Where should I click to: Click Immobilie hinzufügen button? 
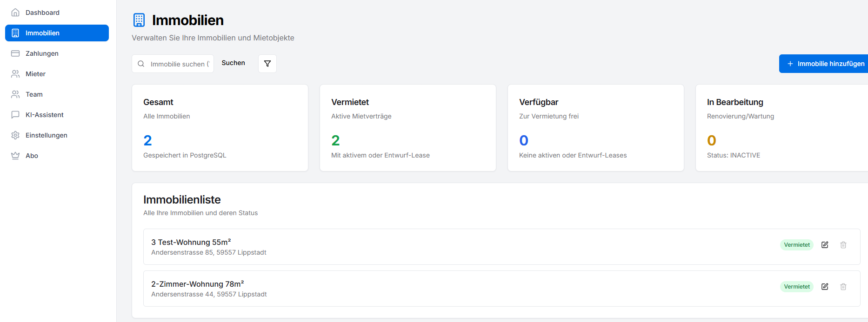823,64
